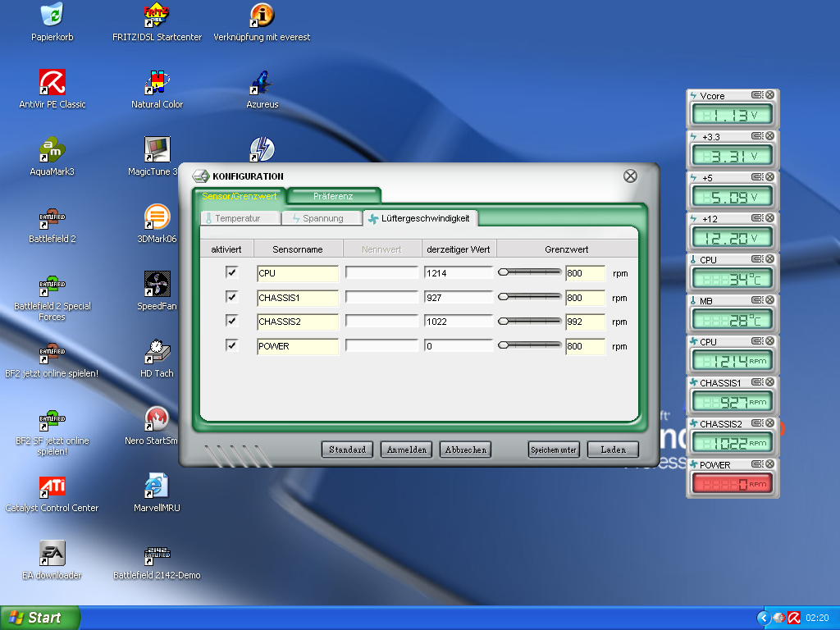The image size is (840, 630).
Task: Open the Spannung sub-tab
Action: coord(320,218)
